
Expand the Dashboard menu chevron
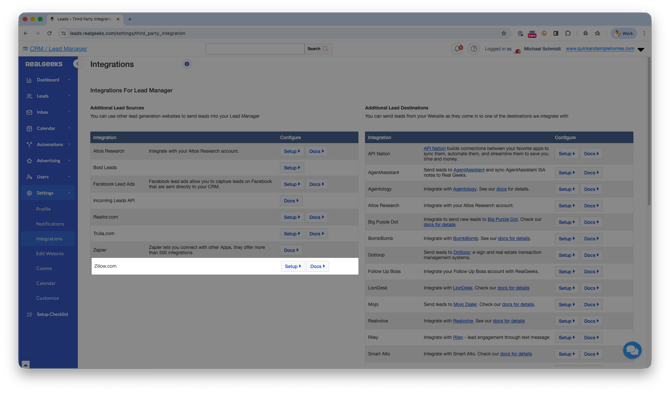coord(69,80)
